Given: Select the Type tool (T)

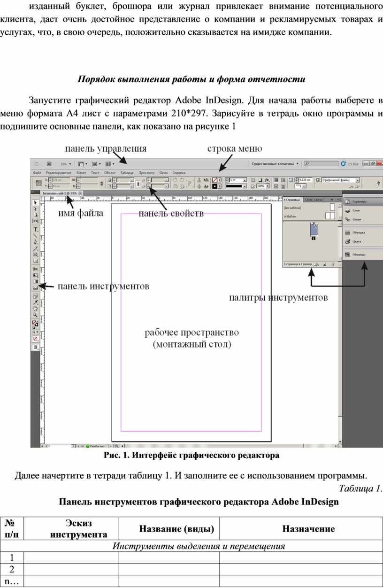Looking at the screenshot, I should [35, 230].
